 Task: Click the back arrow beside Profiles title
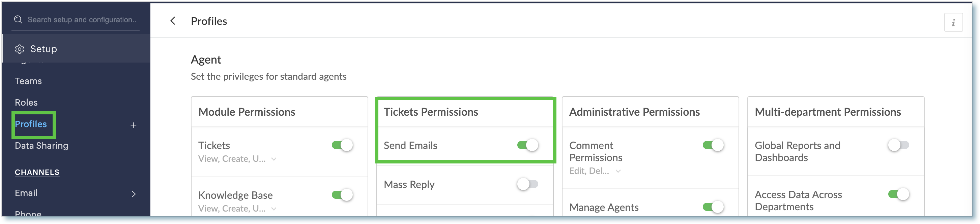173,21
